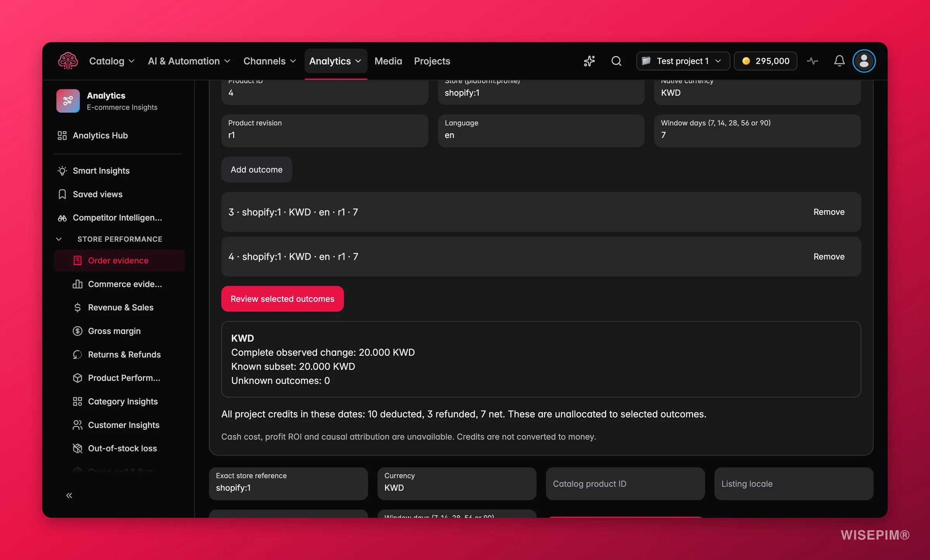Click Review selected outcomes button

click(282, 299)
